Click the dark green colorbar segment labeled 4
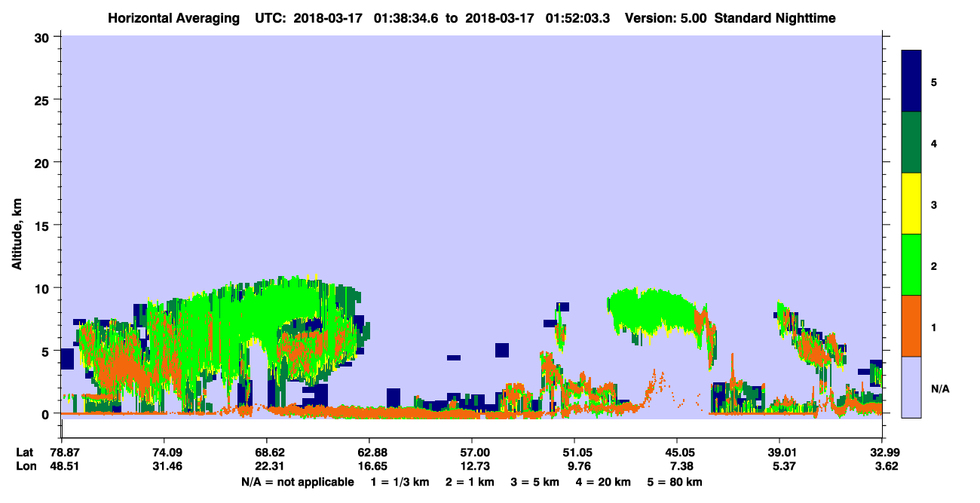This screenshot has height=503, width=980. [911, 143]
